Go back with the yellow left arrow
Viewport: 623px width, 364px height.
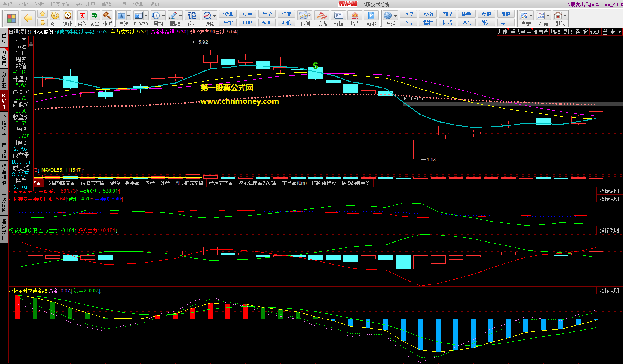[28, 18]
